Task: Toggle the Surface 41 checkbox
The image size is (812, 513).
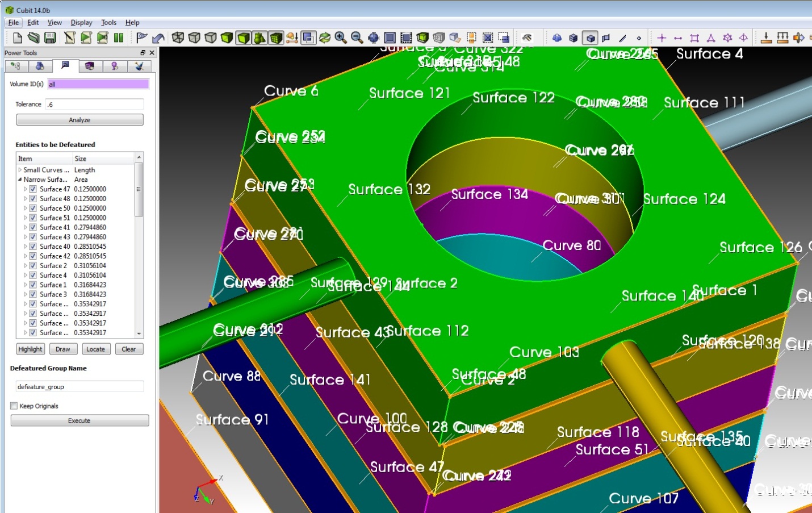Action: pyautogui.click(x=33, y=227)
